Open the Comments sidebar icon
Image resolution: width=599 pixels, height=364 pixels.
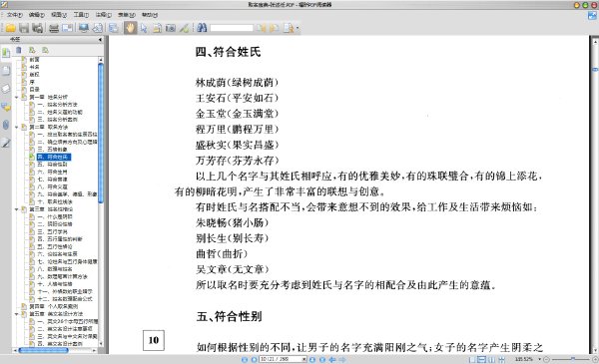6,108
